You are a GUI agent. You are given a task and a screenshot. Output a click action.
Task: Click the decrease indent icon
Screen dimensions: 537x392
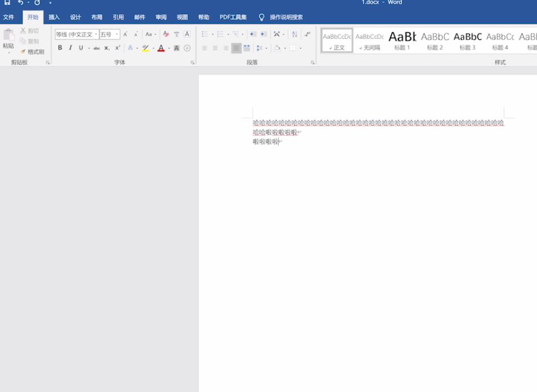pos(253,34)
